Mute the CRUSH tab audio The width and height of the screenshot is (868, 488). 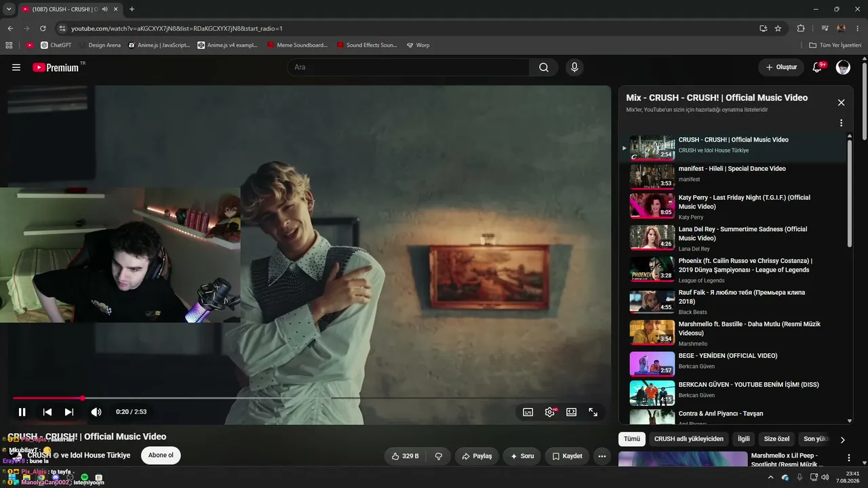coord(104,9)
